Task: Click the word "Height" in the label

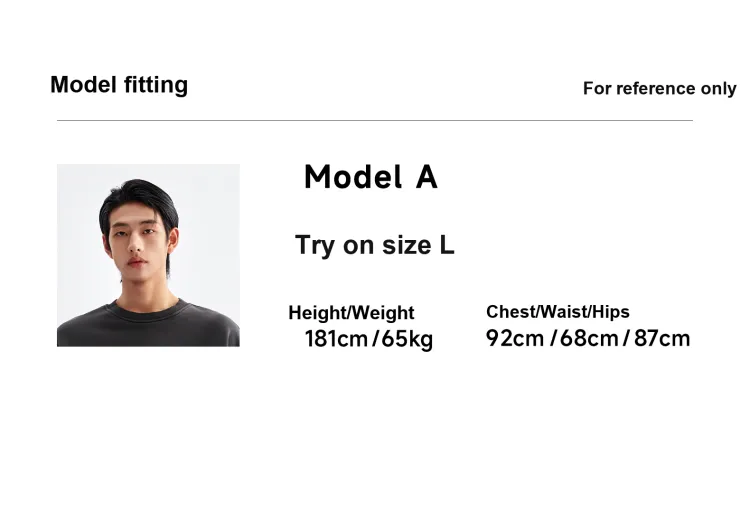Action: (x=315, y=313)
